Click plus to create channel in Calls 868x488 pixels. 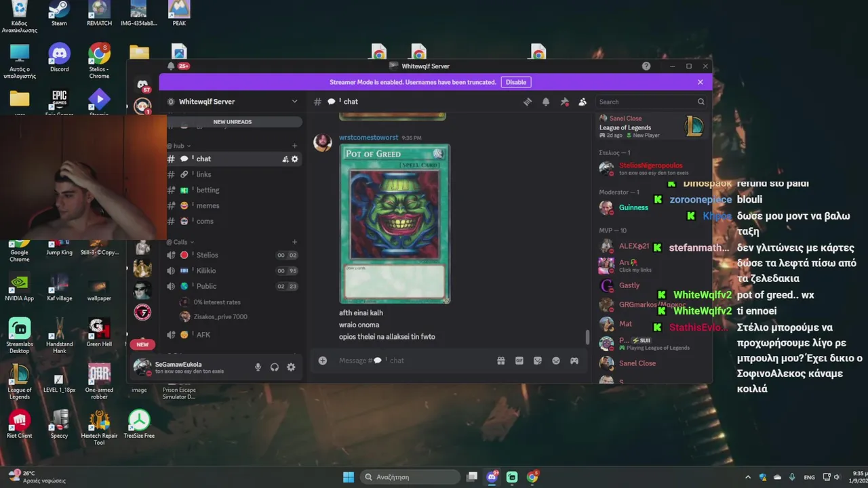coord(294,242)
